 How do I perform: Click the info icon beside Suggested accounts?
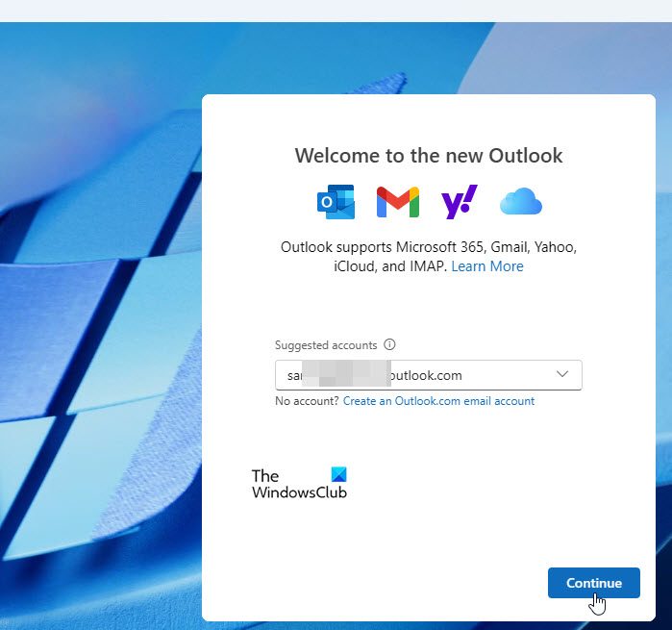point(389,344)
